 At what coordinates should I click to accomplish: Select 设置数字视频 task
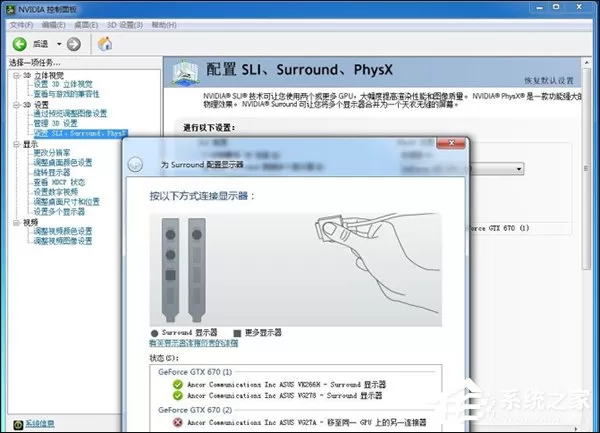click(x=56, y=192)
